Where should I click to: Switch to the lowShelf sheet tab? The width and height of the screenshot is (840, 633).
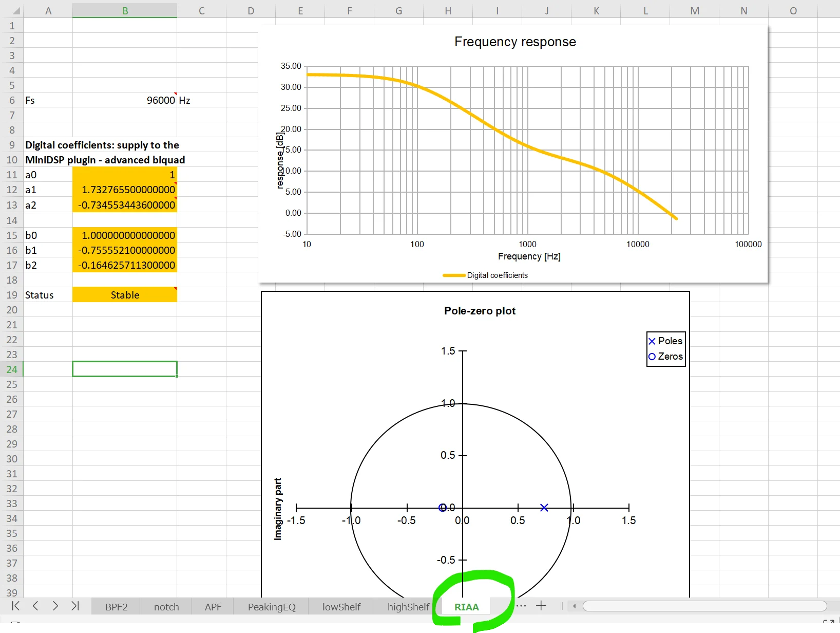pos(341,607)
